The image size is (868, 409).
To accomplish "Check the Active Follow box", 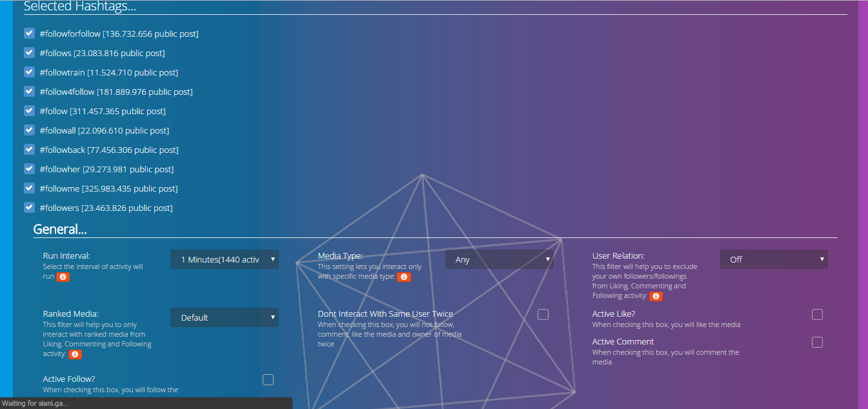I will click(x=268, y=379).
